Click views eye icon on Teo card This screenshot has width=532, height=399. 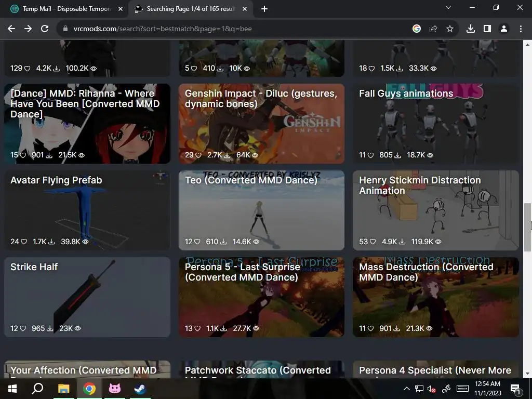[256, 242]
